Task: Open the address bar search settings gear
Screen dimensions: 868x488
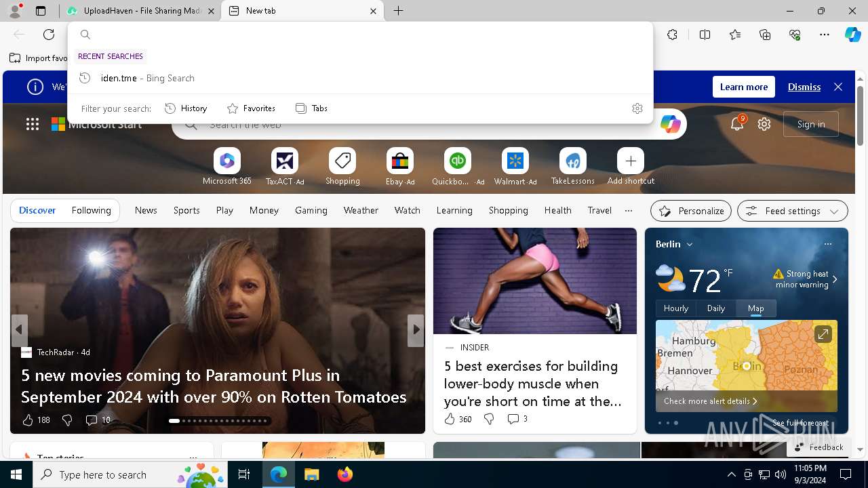Action: tap(637, 108)
